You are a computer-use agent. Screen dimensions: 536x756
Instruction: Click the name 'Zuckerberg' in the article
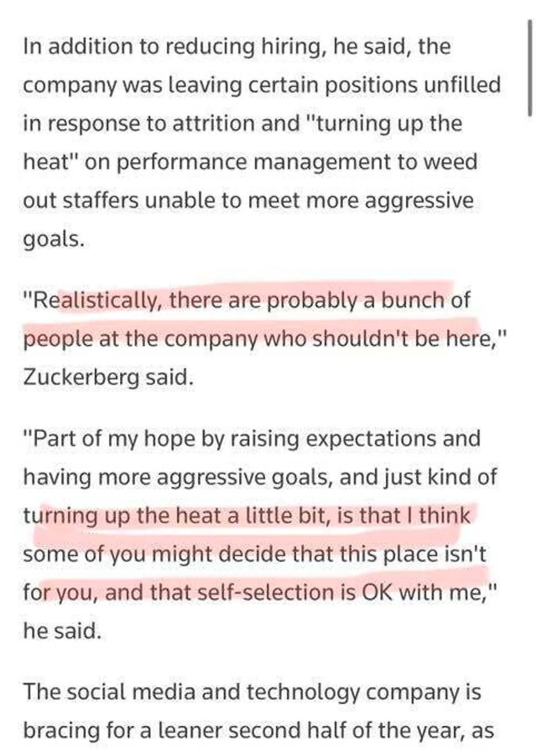click(81, 378)
